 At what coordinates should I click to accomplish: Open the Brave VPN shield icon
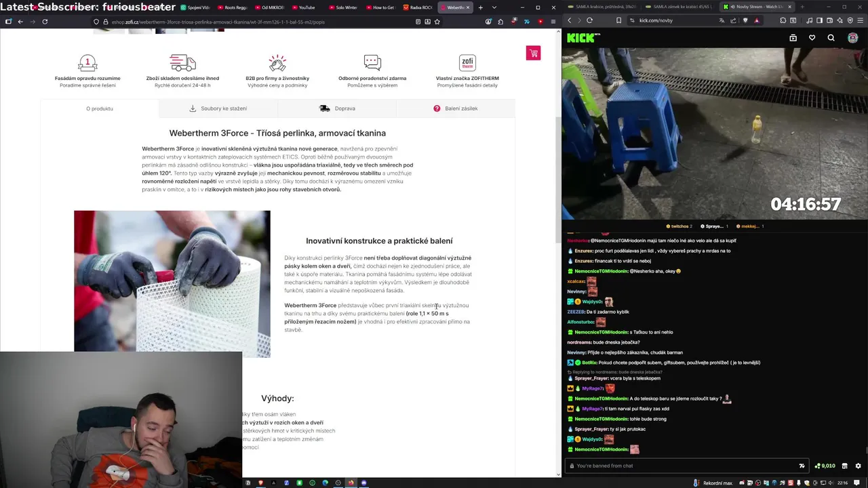(x=850, y=20)
